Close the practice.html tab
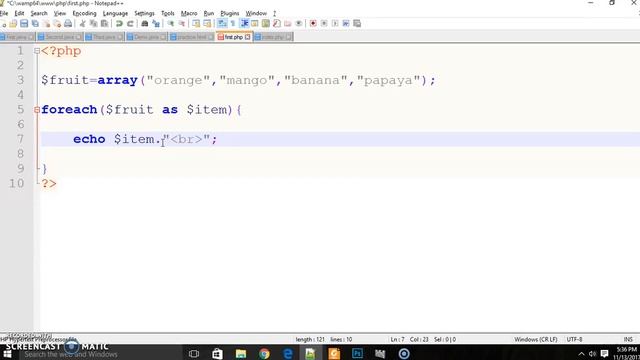The image size is (640, 360). (x=211, y=37)
